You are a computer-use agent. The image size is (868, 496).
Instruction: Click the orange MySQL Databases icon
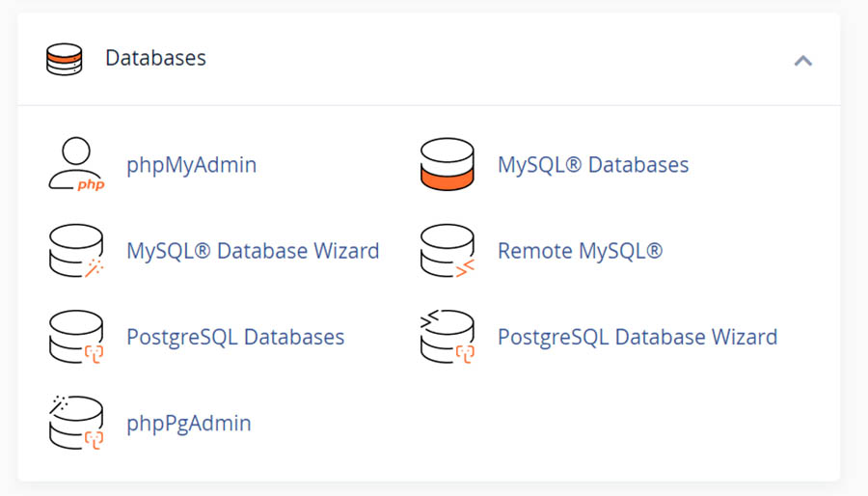[x=448, y=164]
